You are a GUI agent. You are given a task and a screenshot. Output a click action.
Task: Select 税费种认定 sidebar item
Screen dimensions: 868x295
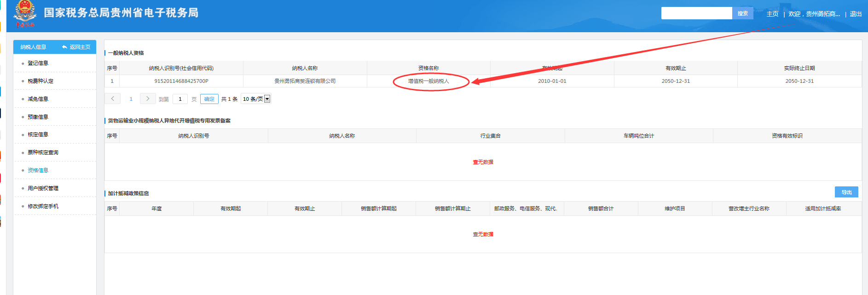point(41,81)
